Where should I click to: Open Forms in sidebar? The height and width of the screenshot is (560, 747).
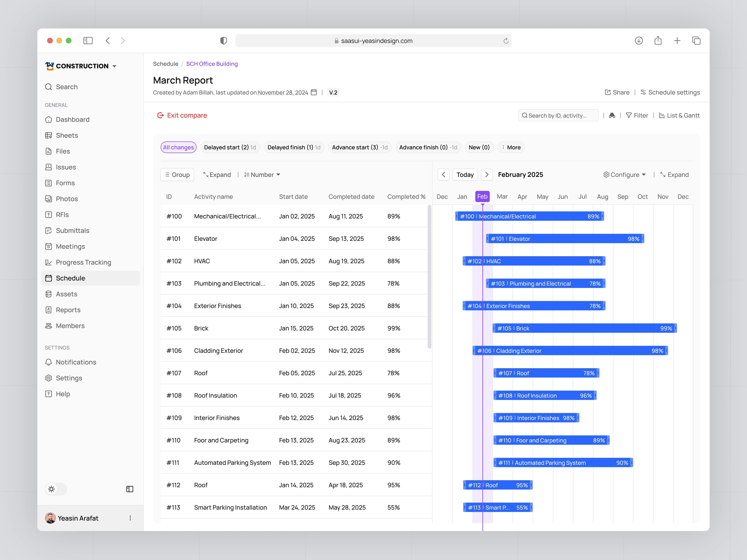(x=91, y=183)
